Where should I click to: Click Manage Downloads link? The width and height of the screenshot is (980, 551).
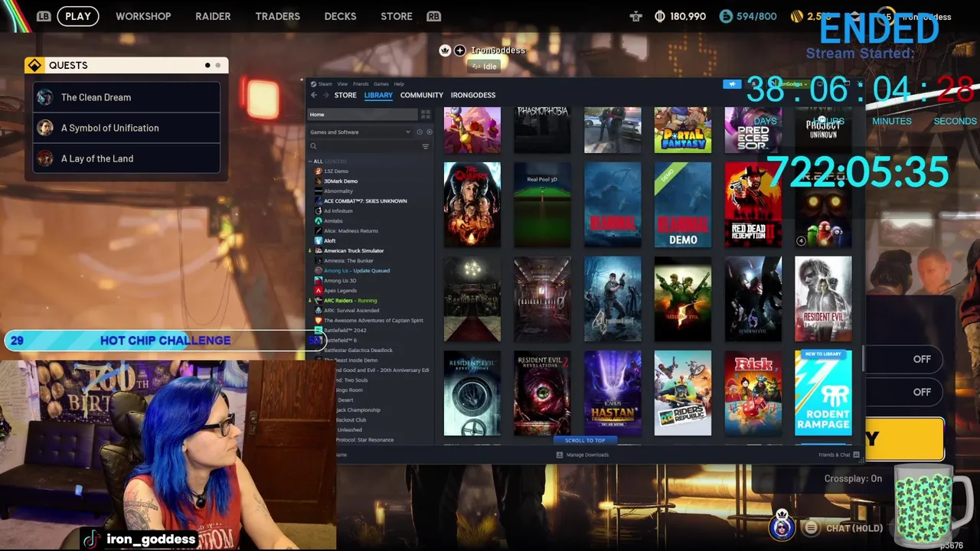pyautogui.click(x=587, y=455)
